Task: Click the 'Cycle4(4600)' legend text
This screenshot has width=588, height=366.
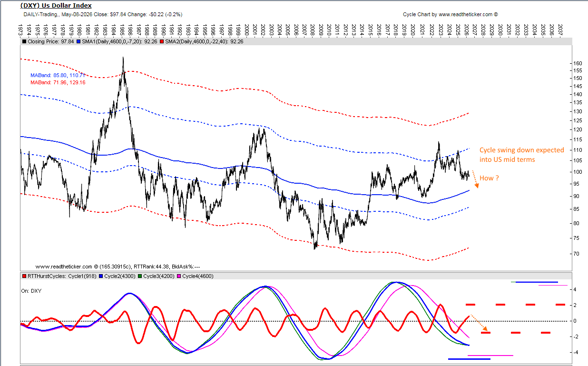Action: pos(198,276)
